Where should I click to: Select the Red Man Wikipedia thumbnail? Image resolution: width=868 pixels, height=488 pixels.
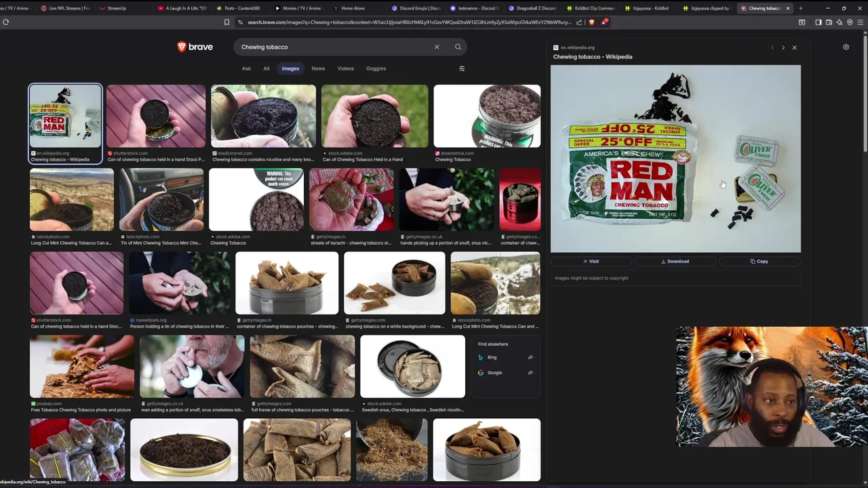pyautogui.click(x=65, y=116)
